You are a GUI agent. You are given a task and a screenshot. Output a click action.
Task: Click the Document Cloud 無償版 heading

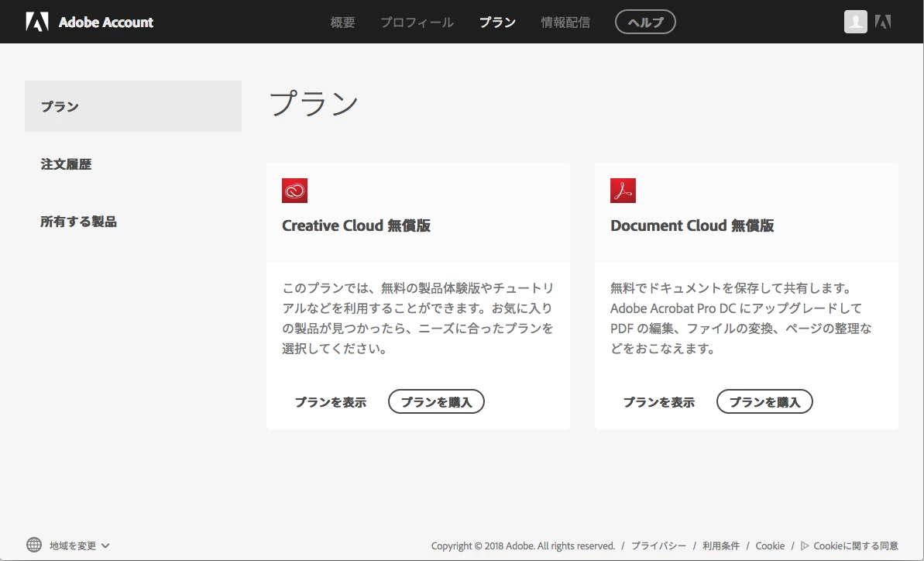[x=692, y=225]
